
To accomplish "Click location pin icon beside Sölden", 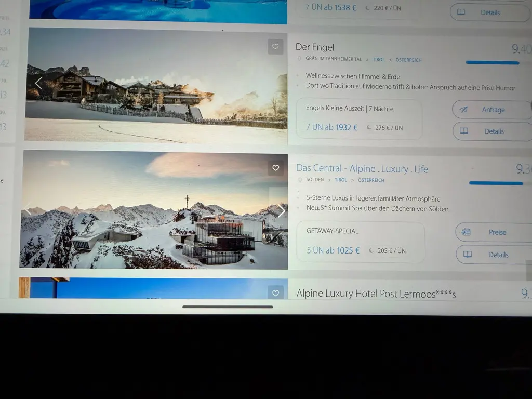I will [300, 180].
